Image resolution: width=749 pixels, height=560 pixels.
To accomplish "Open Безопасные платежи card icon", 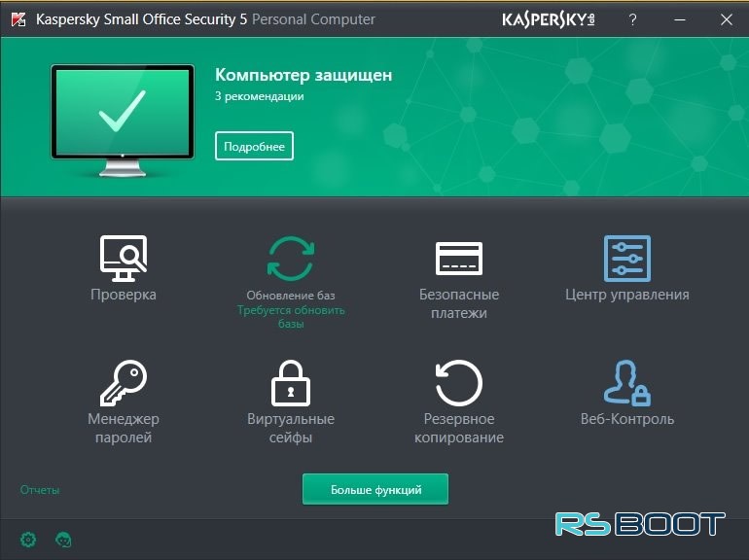I will click(459, 259).
